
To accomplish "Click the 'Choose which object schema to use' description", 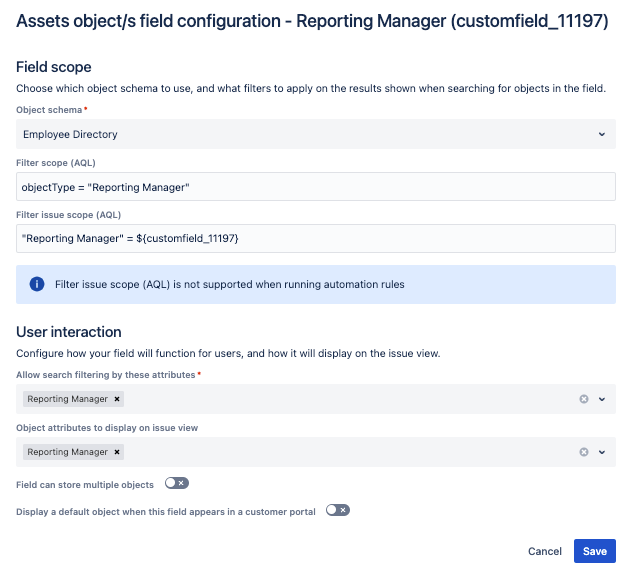I will pyautogui.click(x=311, y=89).
